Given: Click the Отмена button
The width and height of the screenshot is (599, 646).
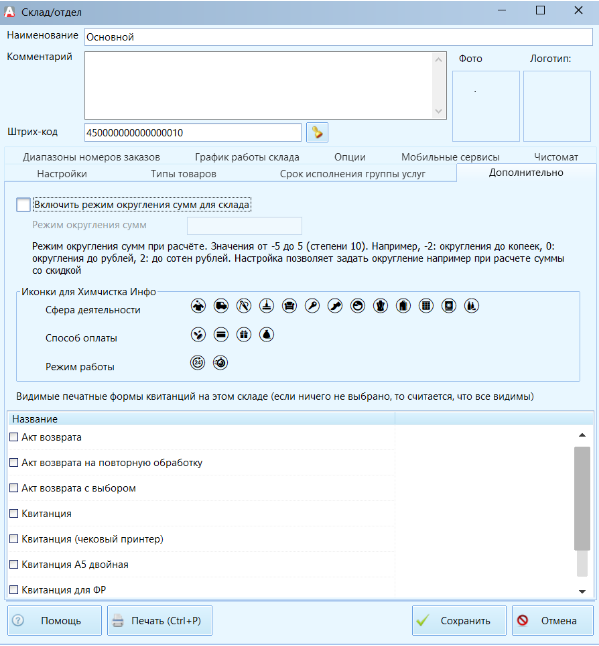Looking at the screenshot, I should tap(552, 620).
